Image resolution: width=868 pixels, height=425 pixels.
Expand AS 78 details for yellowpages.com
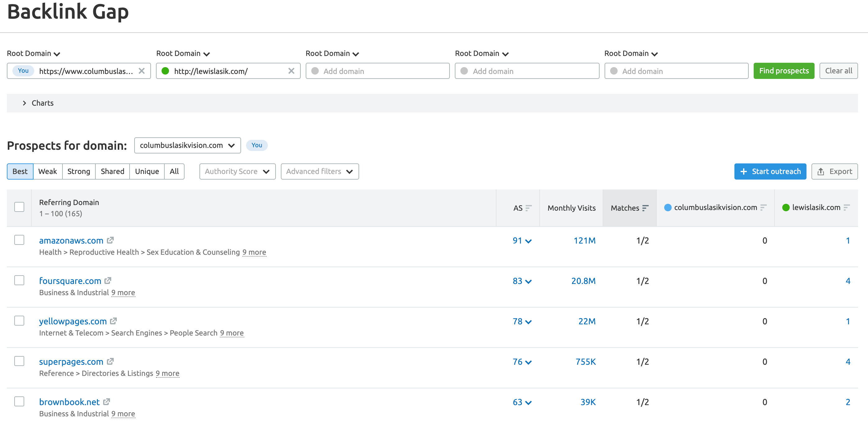(x=522, y=322)
